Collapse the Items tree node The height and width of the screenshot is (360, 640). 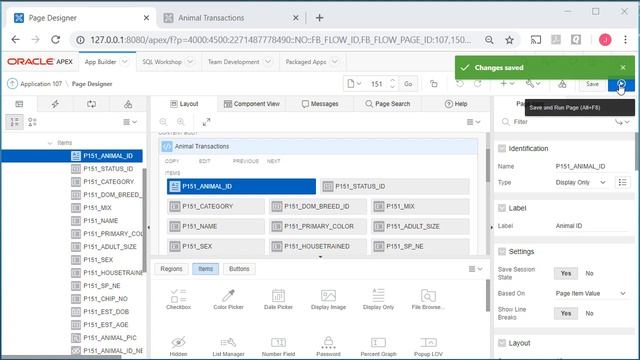tap(50, 143)
